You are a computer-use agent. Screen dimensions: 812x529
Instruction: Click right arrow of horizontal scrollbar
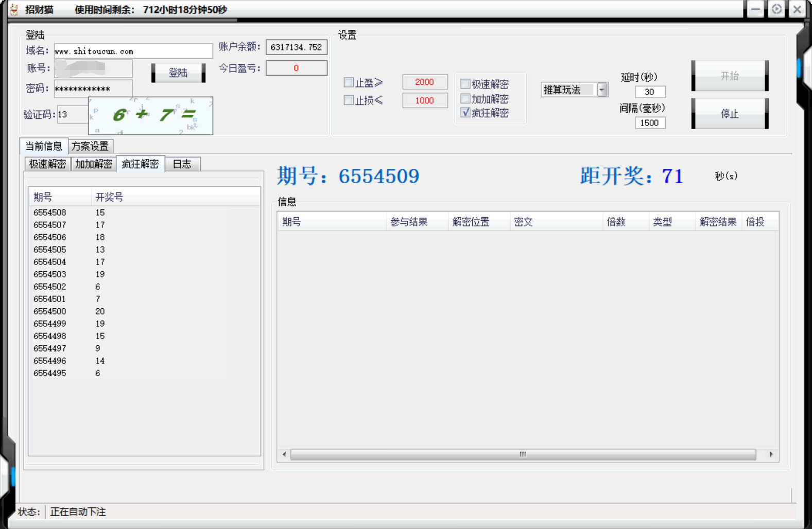[771, 454]
